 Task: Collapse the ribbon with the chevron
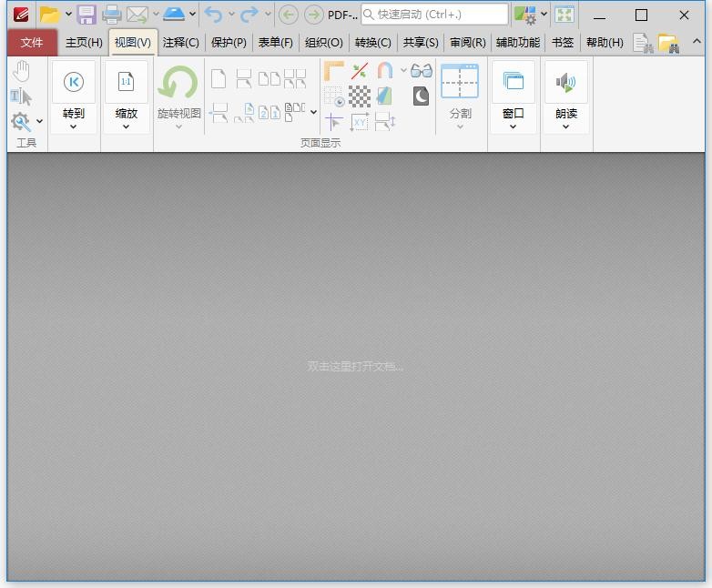pos(697,41)
